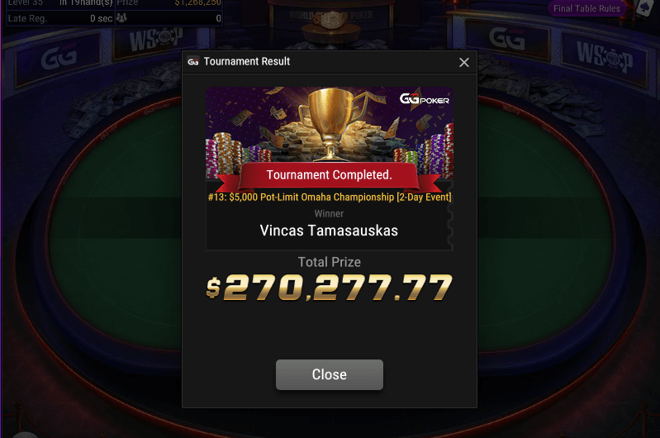Viewport: 660px width, 438px height.
Task: Dismiss the Tournament Result dialog with the X
Action: pyautogui.click(x=464, y=62)
